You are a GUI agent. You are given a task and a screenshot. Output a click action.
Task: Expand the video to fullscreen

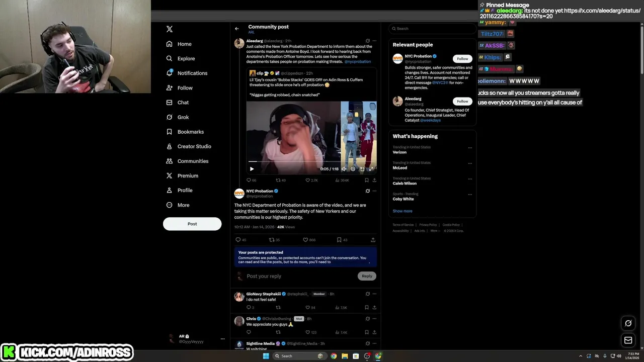[x=371, y=169]
